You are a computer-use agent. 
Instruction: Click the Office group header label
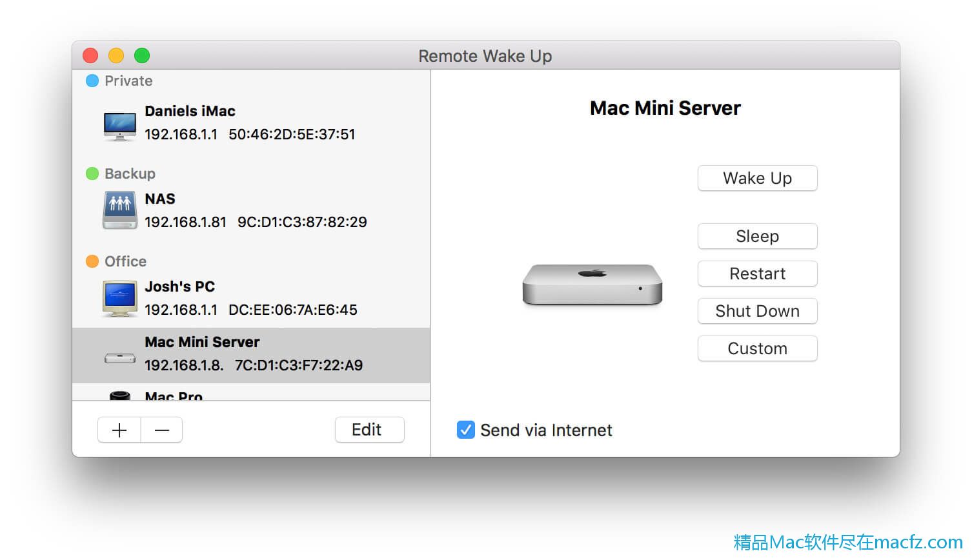coord(125,261)
